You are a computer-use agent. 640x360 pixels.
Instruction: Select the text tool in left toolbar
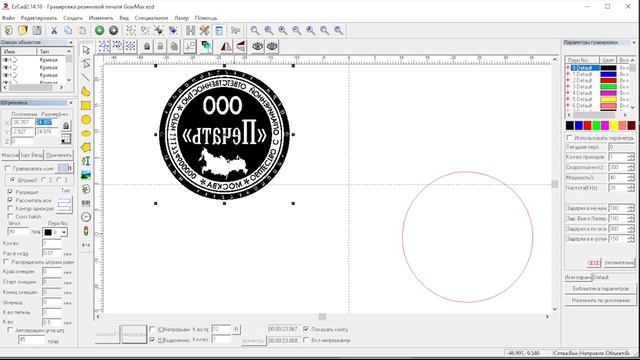(86, 161)
